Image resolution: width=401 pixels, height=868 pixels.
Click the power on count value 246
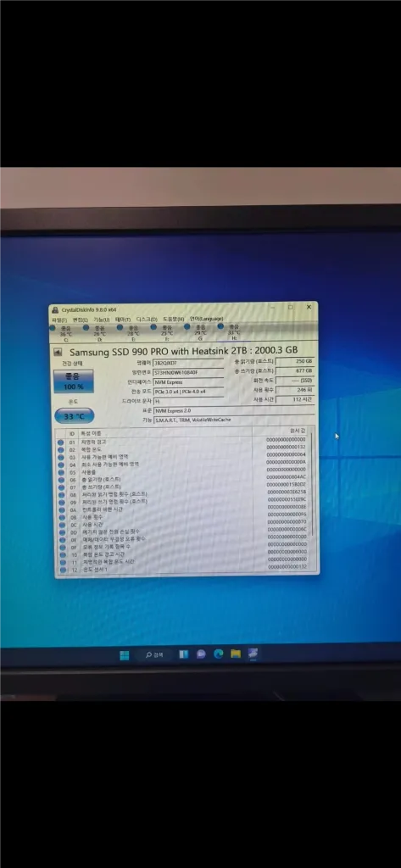pyautogui.click(x=295, y=390)
